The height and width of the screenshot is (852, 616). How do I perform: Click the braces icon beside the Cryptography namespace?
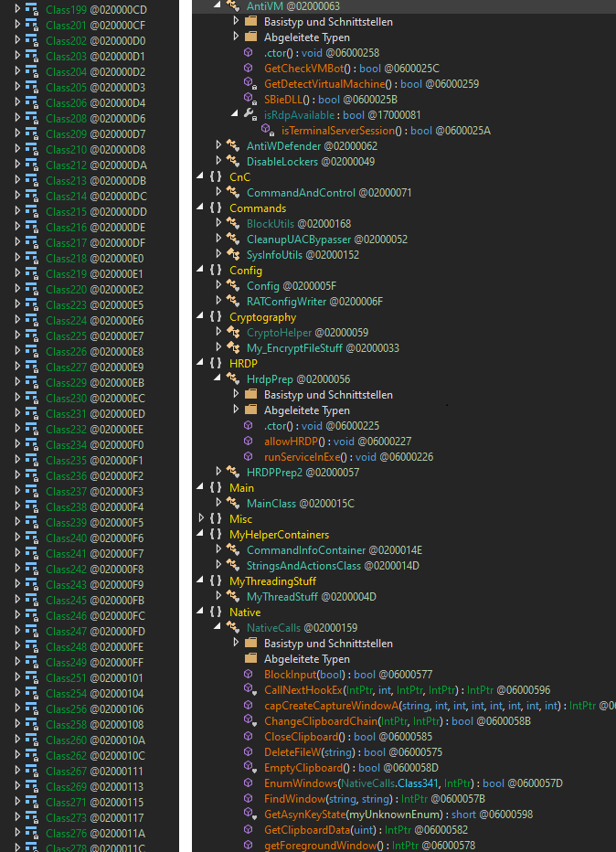point(215,317)
